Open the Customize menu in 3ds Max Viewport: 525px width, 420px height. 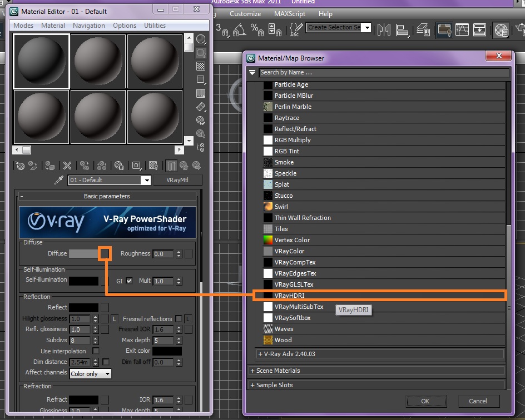245,14
